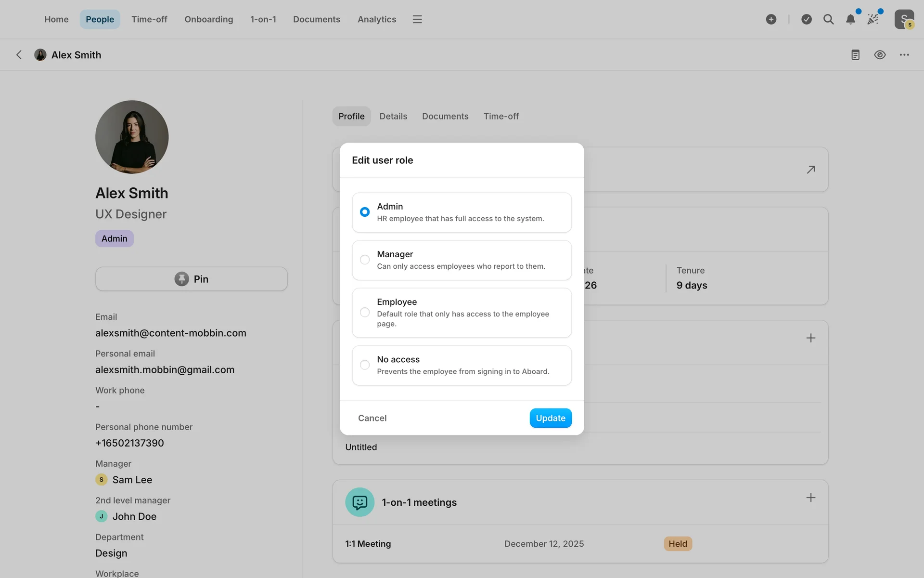The width and height of the screenshot is (924, 578).
Task: Open notifications bell icon
Action: pos(850,19)
